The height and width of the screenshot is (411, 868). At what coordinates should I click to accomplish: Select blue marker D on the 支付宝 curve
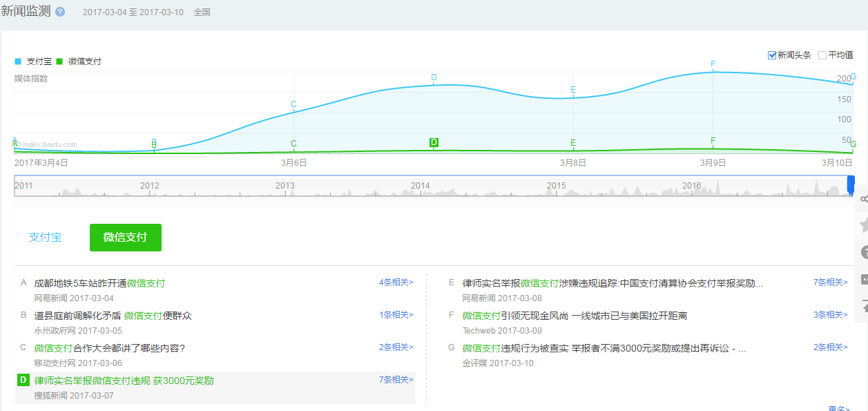click(434, 77)
